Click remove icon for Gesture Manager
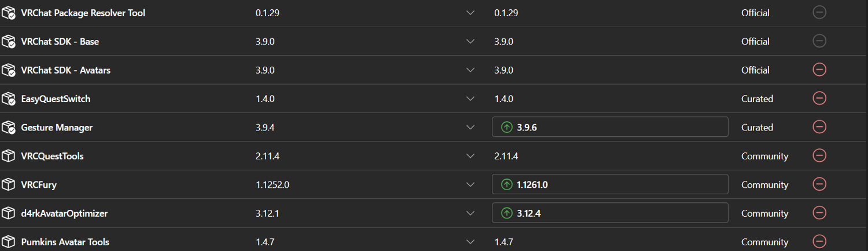The height and width of the screenshot is (251, 868). 819,127
